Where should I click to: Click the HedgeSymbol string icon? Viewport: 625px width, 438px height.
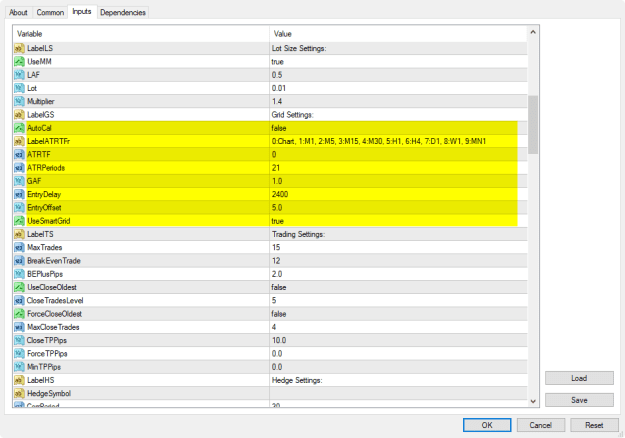pos(19,393)
